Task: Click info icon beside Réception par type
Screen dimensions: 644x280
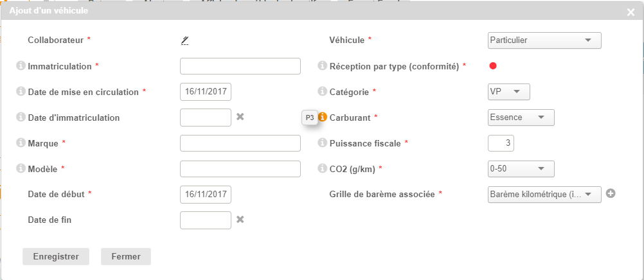Action: click(323, 66)
